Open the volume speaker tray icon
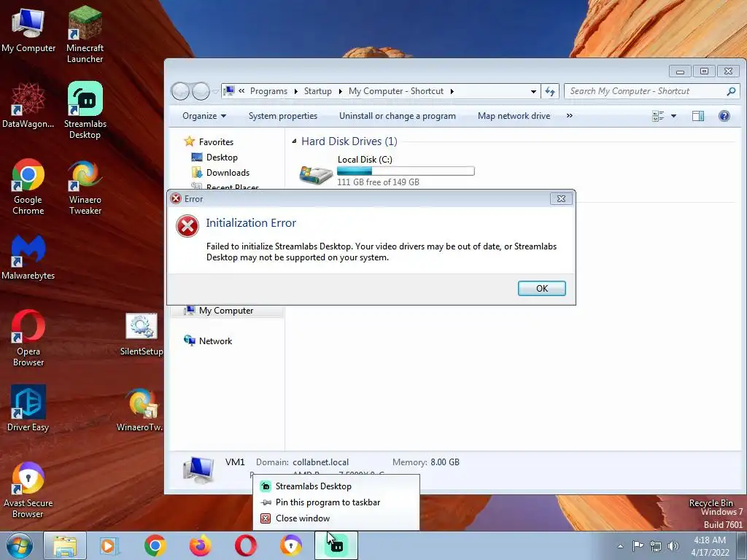 tap(673, 545)
